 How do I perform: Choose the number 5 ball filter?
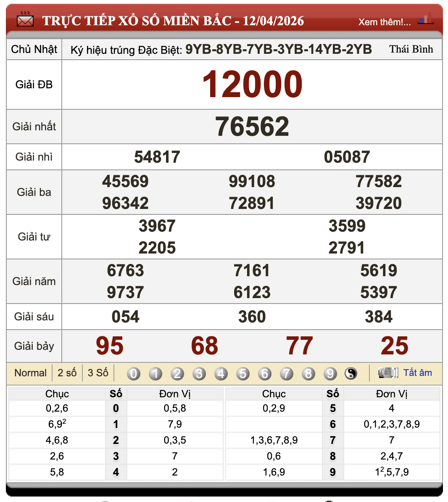[x=243, y=373]
